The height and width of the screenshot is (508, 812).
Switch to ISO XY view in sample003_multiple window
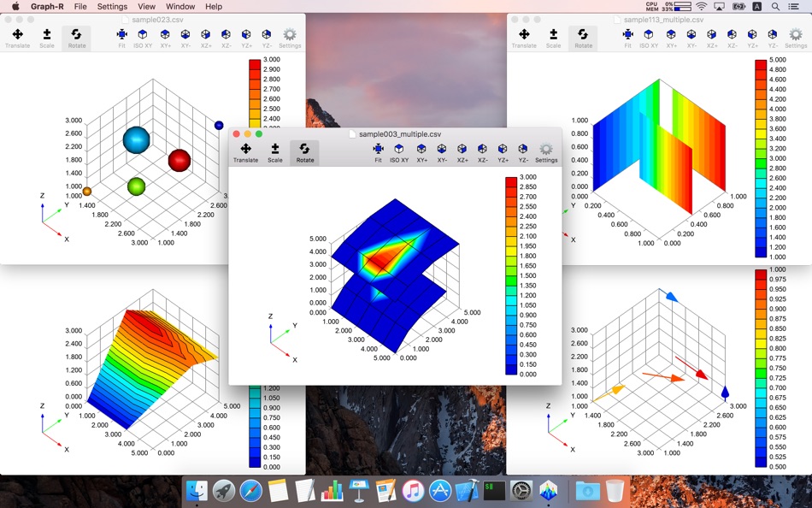399,153
